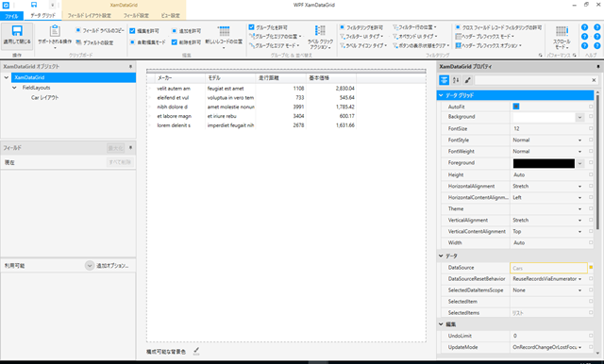Click pin icon on フィールド panel header
The height and width of the screenshot is (364, 604).
130,148
